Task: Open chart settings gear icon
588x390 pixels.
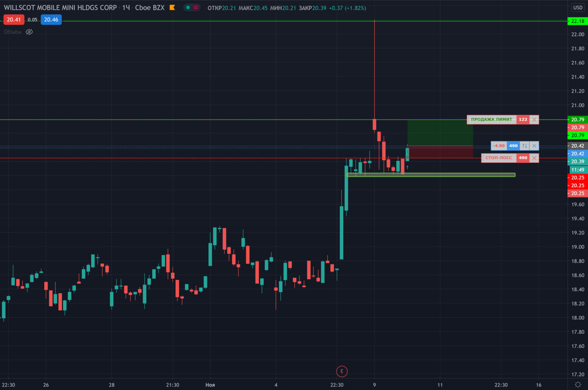Action: click(578, 385)
